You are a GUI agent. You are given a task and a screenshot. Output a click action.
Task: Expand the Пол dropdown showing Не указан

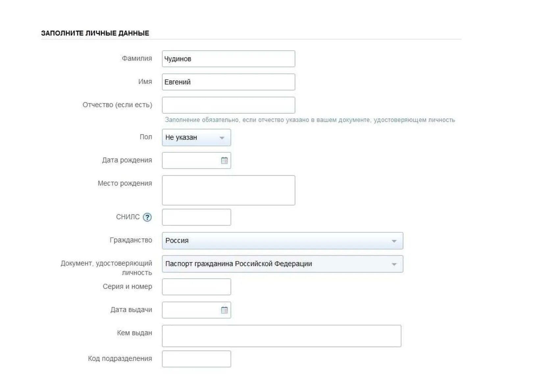(196, 137)
